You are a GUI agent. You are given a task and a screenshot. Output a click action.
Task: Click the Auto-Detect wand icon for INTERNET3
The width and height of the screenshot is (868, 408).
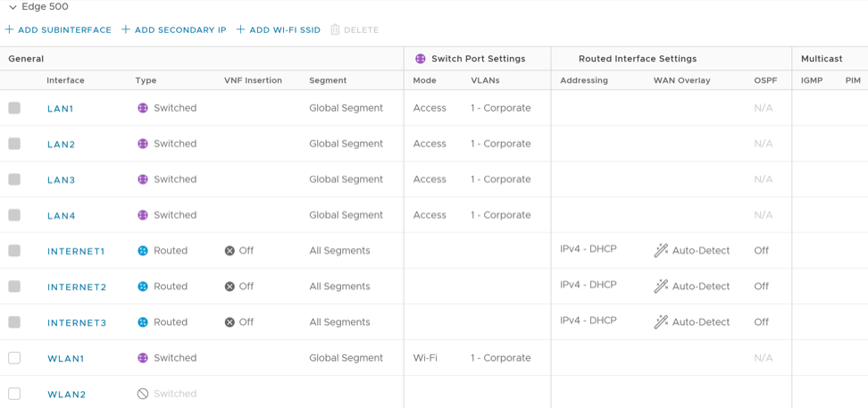661,322
